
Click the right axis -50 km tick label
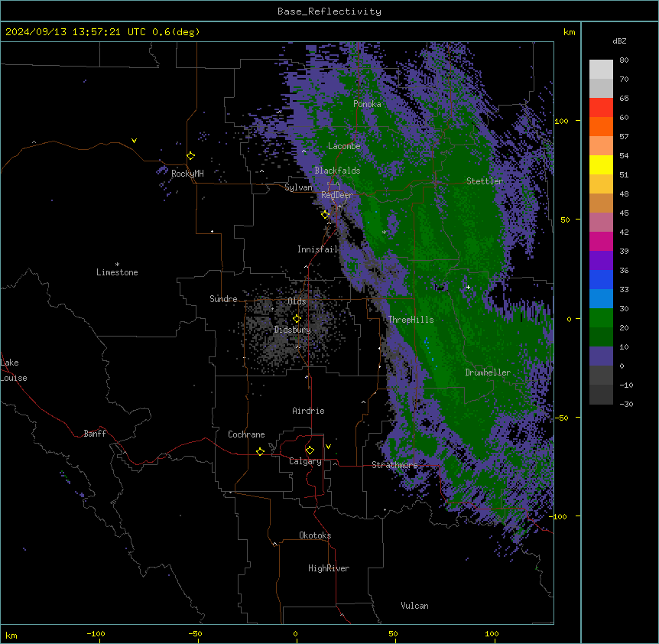pyautogui.click(x=561, y=418)
